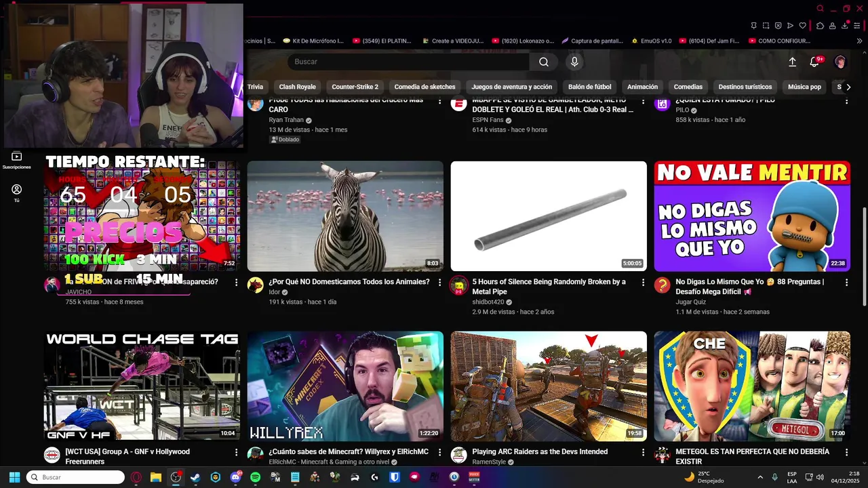Open the Kit De Micrófono bookmark
This screenshot has width=868, height=488.
pos(313,41)
